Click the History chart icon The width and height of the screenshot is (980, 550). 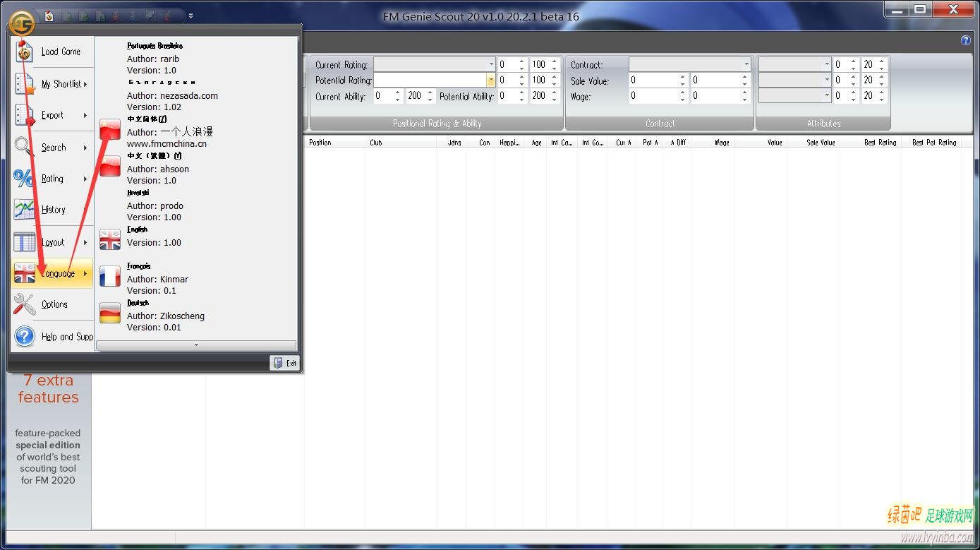(x=24, y=210)
